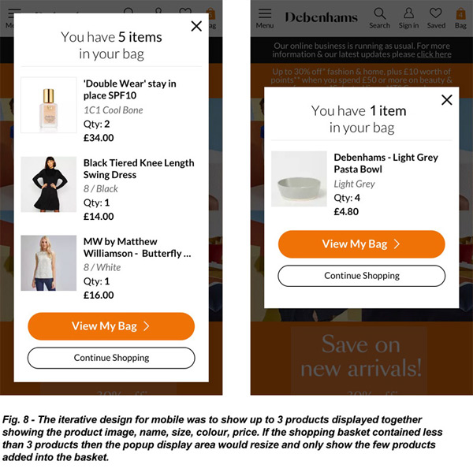
Task: Open the Matthew Williamson white top thumbnail
Action: point(49,263)
